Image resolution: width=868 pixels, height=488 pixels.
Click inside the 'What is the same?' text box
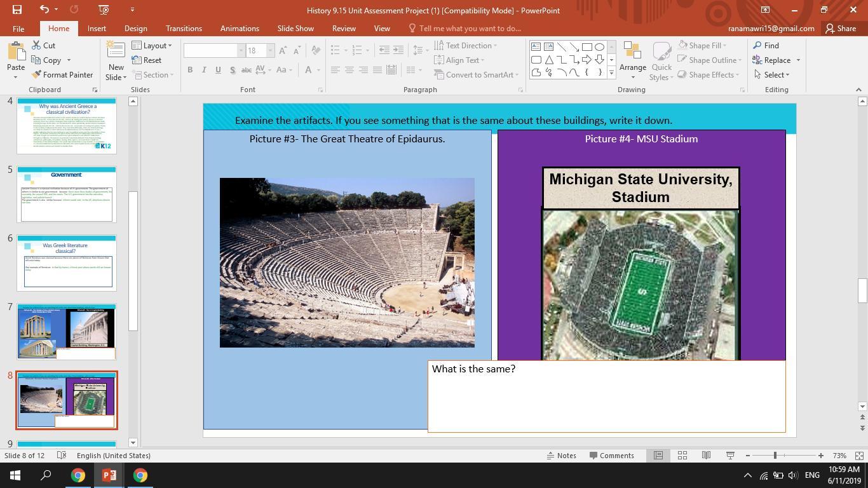pyautogui.click(x=607, y=396)
